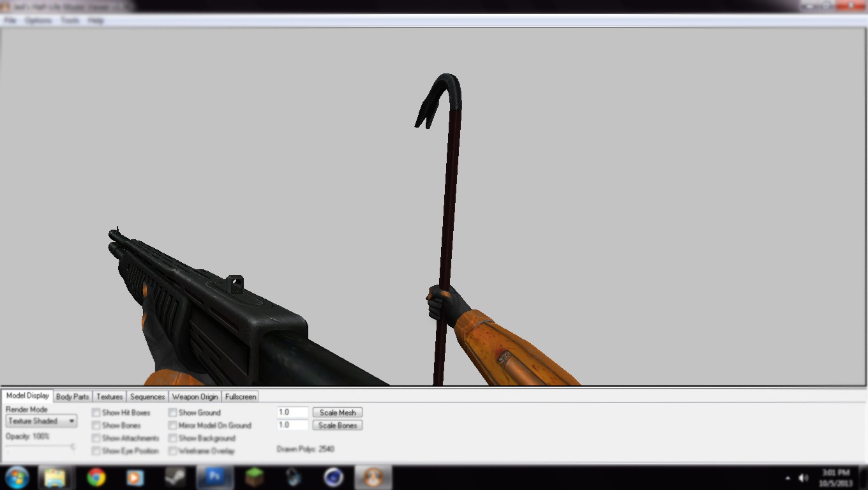Enable Mirror Model On Ground
Viewport: 868px width, 490px height.
pyautogui.click(x=172, y=425)
